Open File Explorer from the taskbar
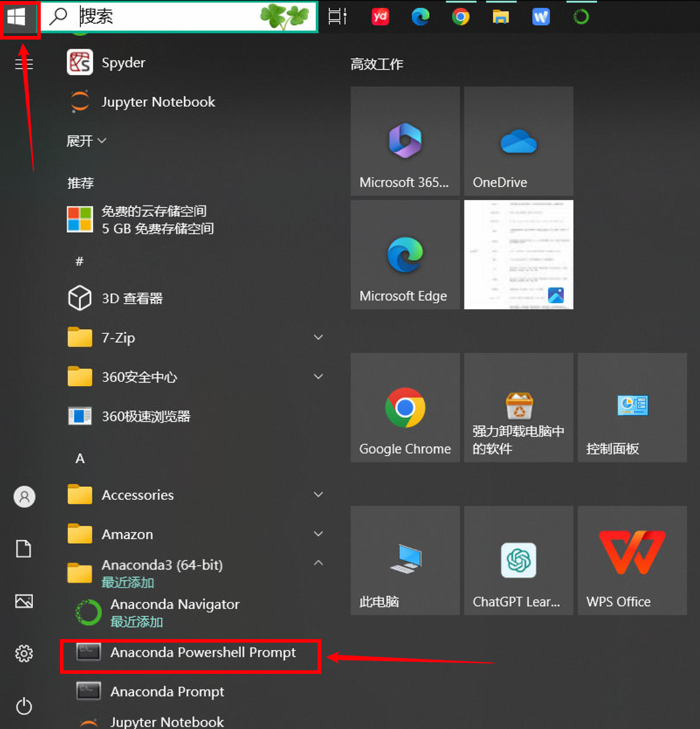 click(500, 16)
